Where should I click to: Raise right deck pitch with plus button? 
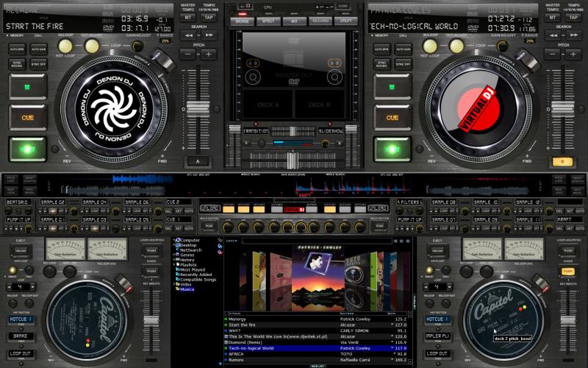click(x=573, y=54)
